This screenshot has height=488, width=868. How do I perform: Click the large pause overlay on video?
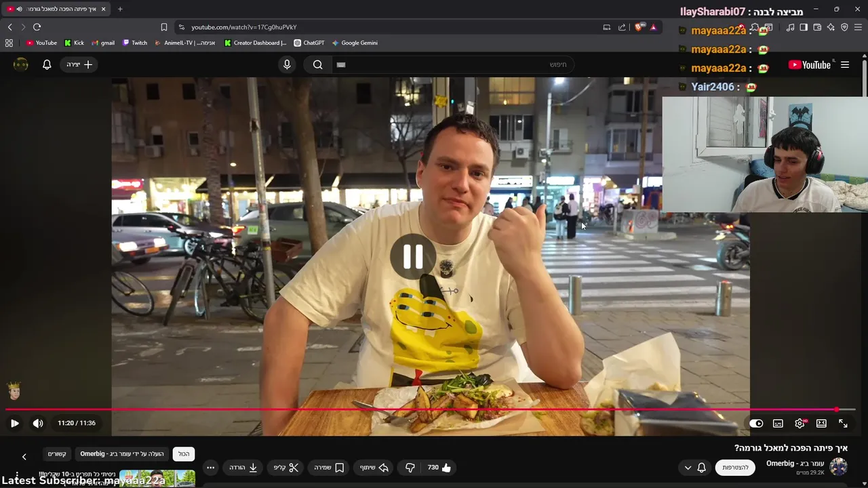[x=413, y=257]
